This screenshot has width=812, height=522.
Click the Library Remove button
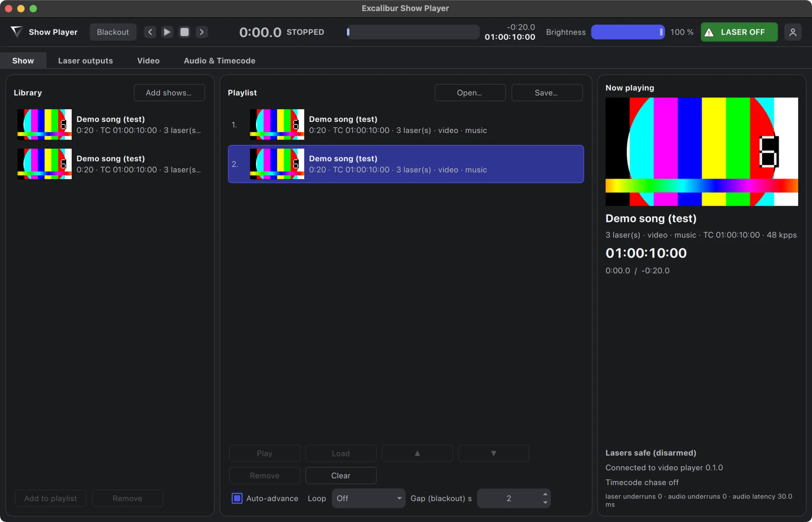(x=128, y=498)
